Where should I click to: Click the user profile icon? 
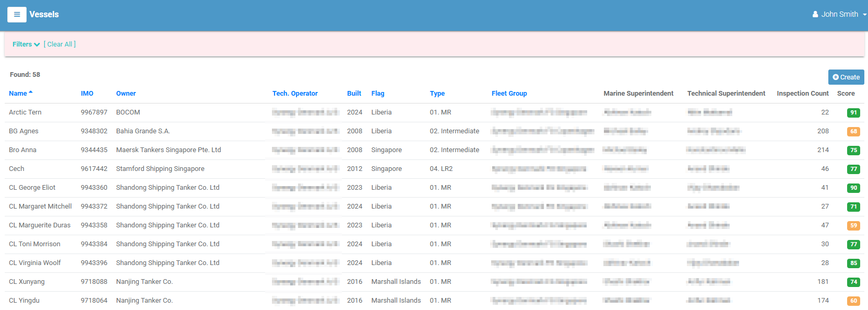pyautogui.click(x=815, y=15)
